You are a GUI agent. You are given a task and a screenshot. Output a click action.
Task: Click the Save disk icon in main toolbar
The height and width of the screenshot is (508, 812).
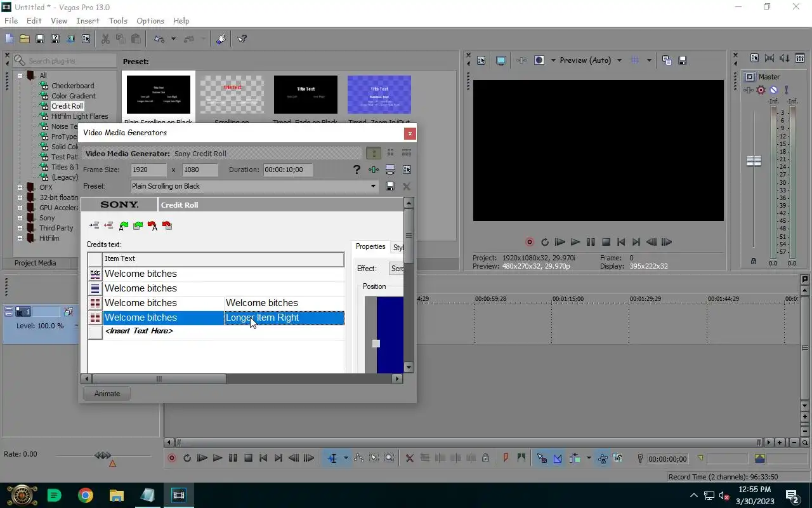pos(40,39)
